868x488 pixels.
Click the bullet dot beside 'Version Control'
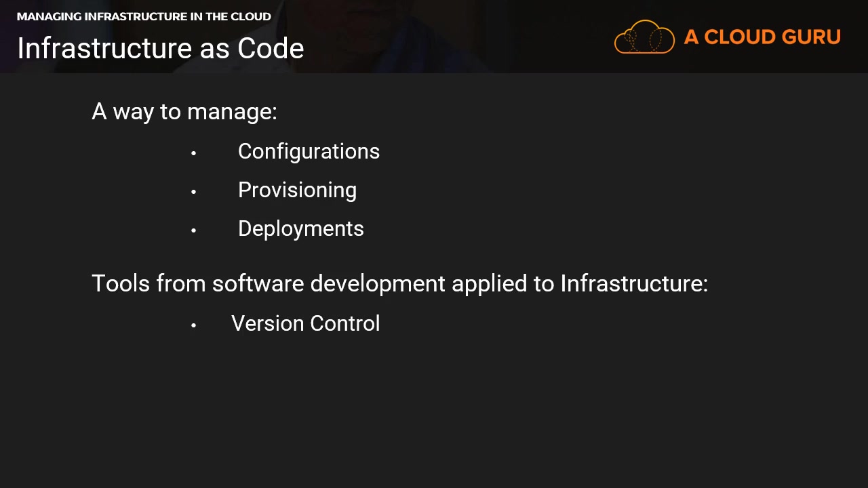coord(194,325)
